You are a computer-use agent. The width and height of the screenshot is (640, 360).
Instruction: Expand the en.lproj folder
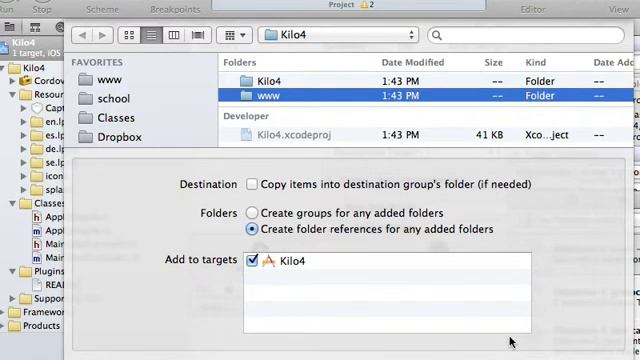tap(23, 122)
